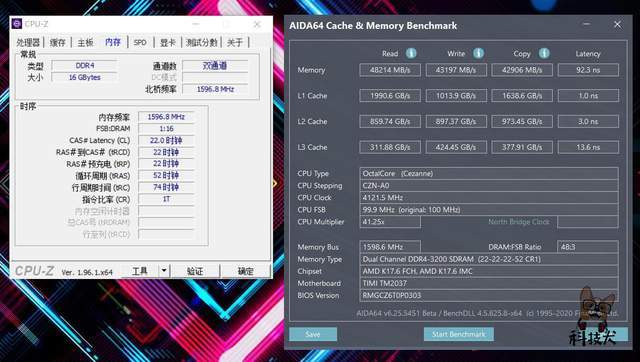Click the Copy info icon

544,53
